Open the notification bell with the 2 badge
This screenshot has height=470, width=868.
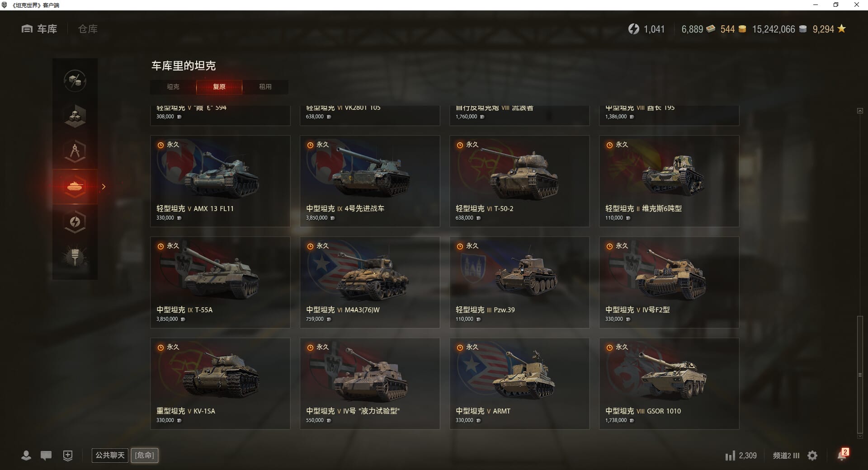click(x=843, y=454)
